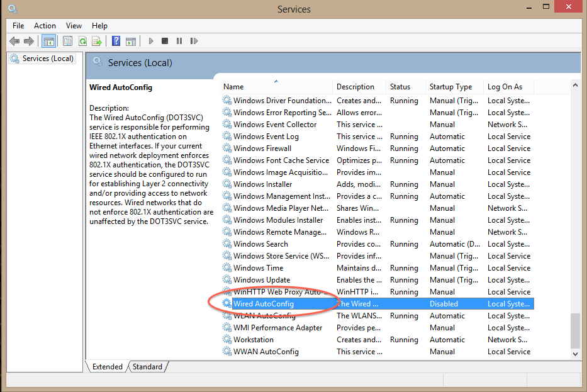Click the gear icon beside Workstation
587x392 pixels.
(x=227, y=339)
